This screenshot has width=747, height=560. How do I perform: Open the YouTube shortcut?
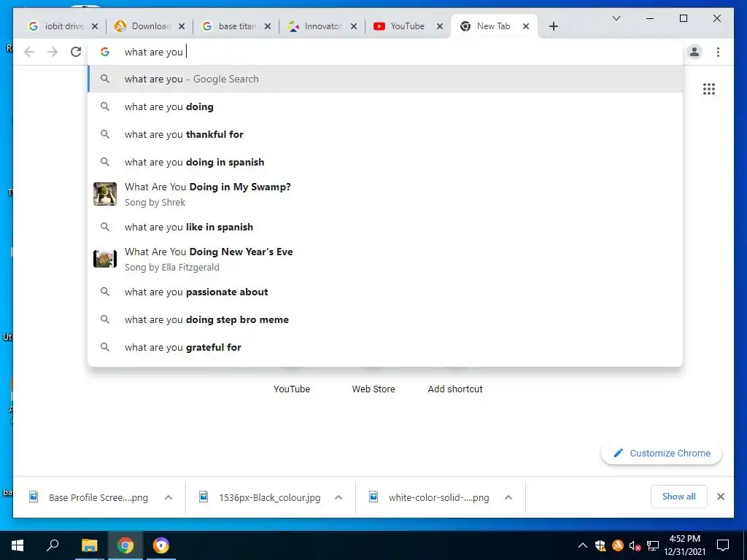click(292, 389)
